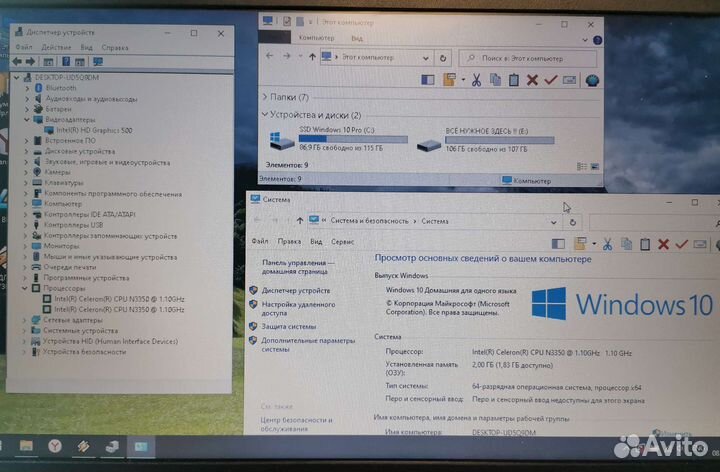Open Файл menu in Device Manager
The height and width of the screenshot is (472, 720).
point(24,47)
